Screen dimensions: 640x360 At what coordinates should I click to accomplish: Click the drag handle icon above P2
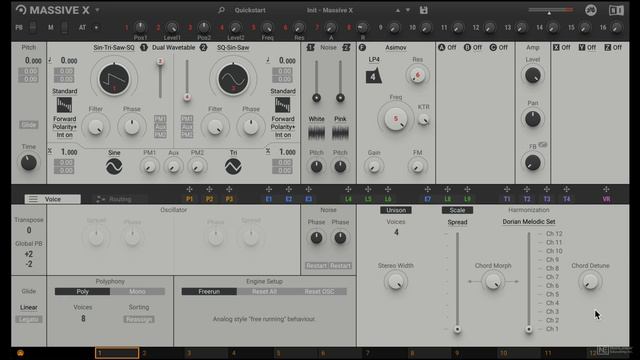click(209, 189)
